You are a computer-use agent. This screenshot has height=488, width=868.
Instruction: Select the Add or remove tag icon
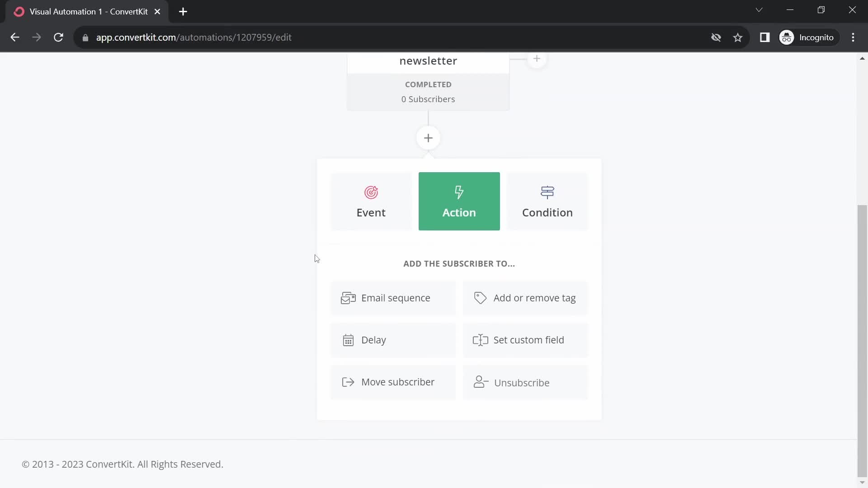coord(480,297)
